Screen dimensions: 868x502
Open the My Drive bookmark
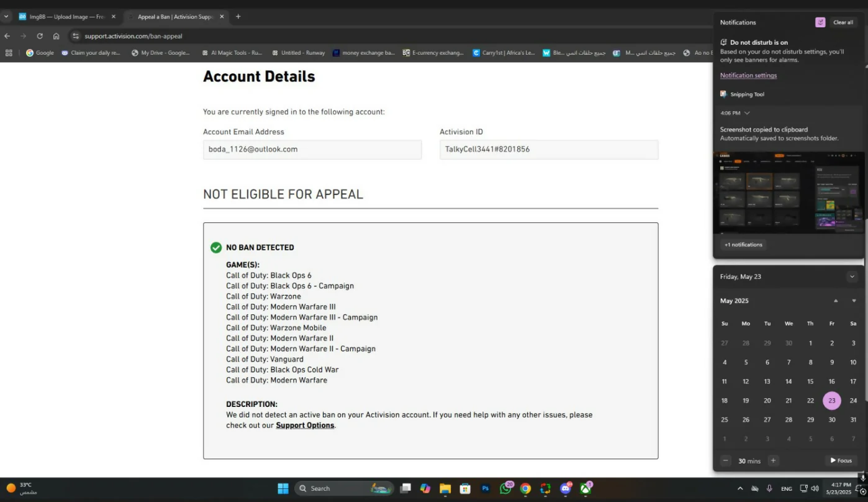[160, 53]
